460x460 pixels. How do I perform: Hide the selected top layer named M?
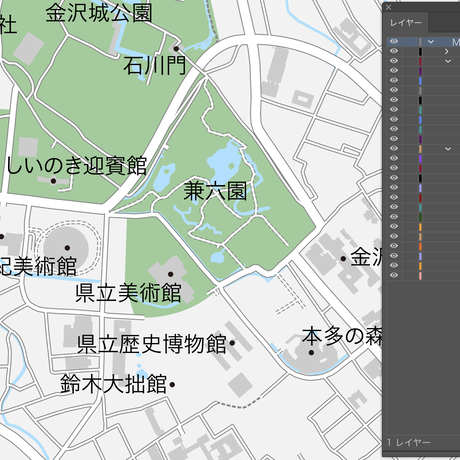394,41
